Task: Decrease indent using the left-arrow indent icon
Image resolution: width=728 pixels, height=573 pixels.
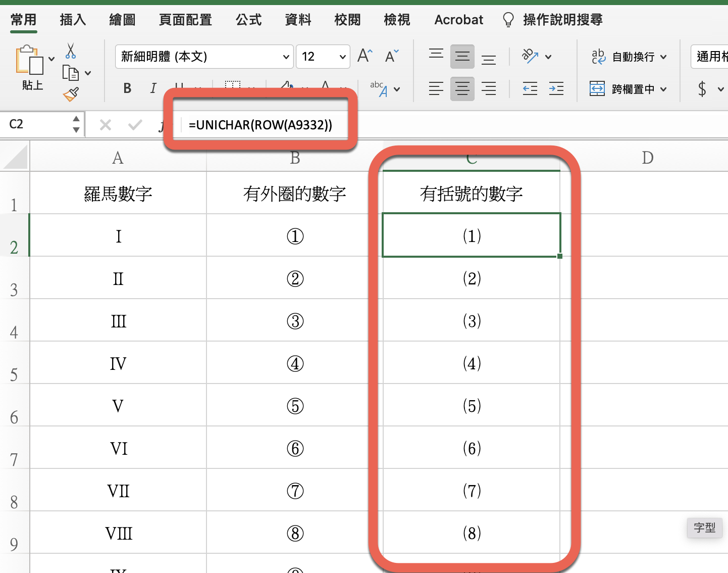Action: coord(530,89)
